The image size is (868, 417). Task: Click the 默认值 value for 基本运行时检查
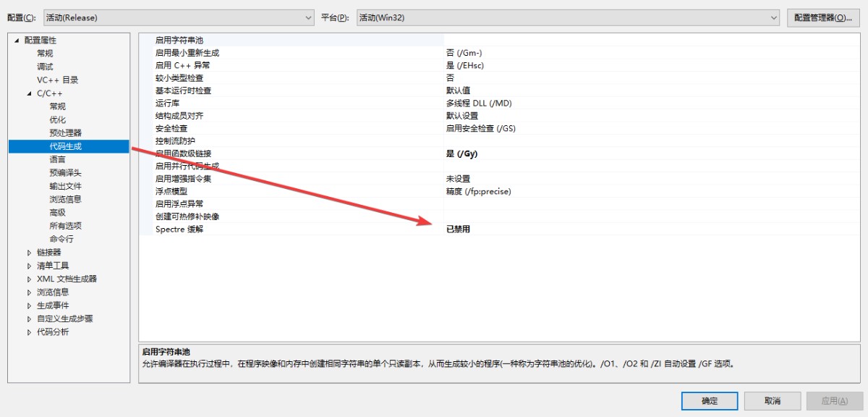click(x=458, y=90)
